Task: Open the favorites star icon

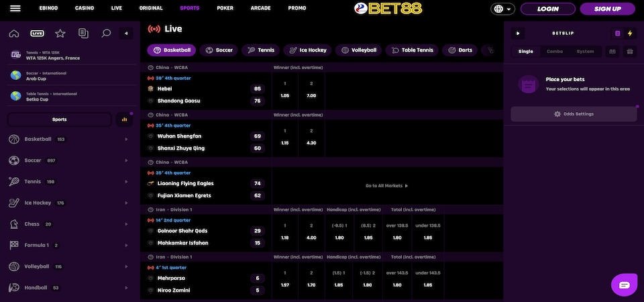Action: 60,34
